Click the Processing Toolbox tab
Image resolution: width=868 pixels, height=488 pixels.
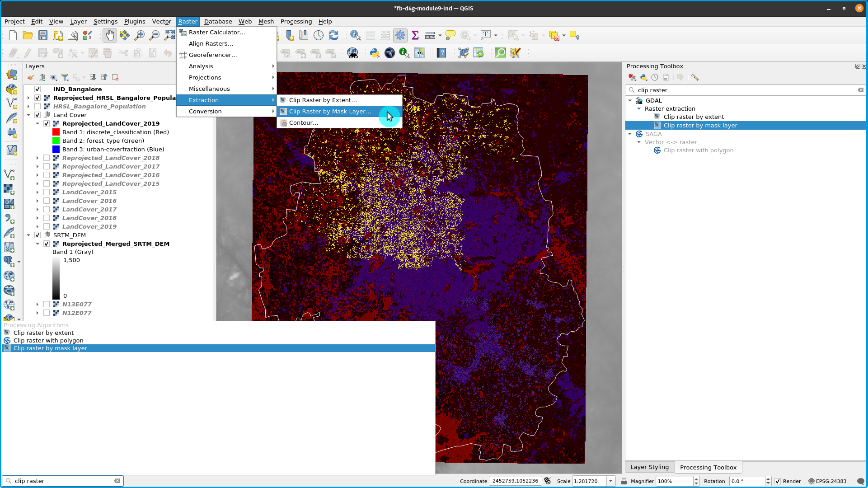[x=708, y=467]
